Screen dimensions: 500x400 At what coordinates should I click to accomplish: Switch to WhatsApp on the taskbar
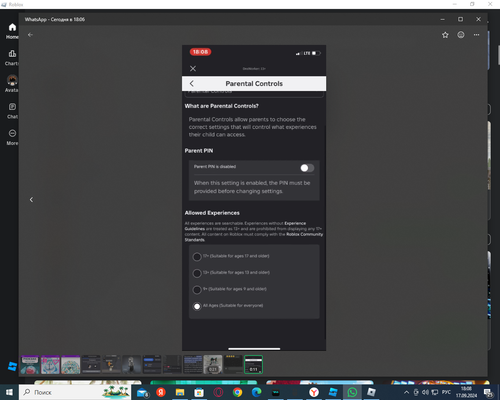[352, 392]
